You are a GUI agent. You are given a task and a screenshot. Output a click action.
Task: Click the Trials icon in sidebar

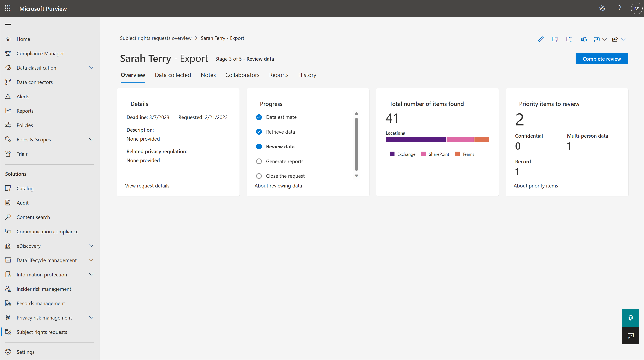8,154
